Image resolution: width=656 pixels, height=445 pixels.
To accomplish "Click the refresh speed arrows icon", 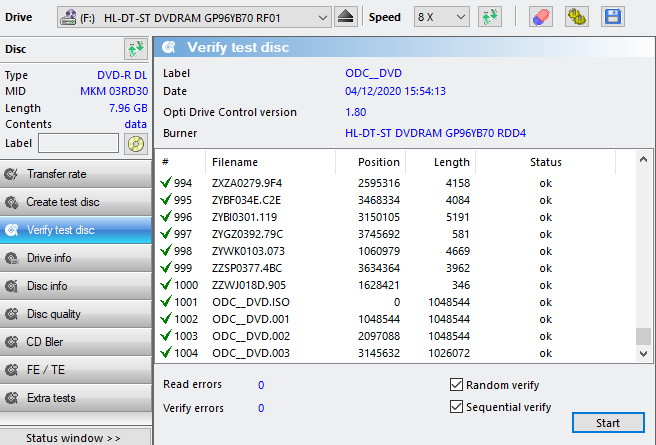I will pyautogui.click(x=490, y=18).
